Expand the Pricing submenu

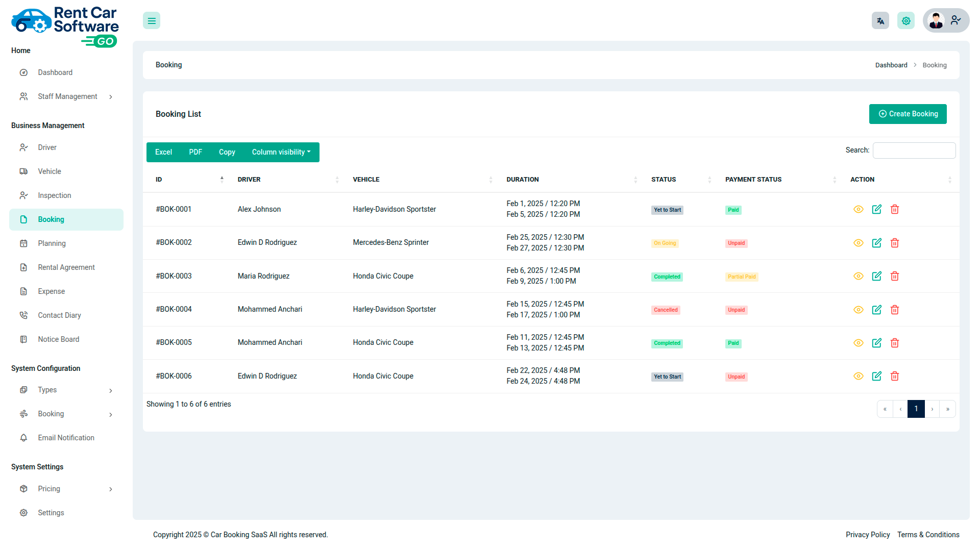click(x=66, y=489)
